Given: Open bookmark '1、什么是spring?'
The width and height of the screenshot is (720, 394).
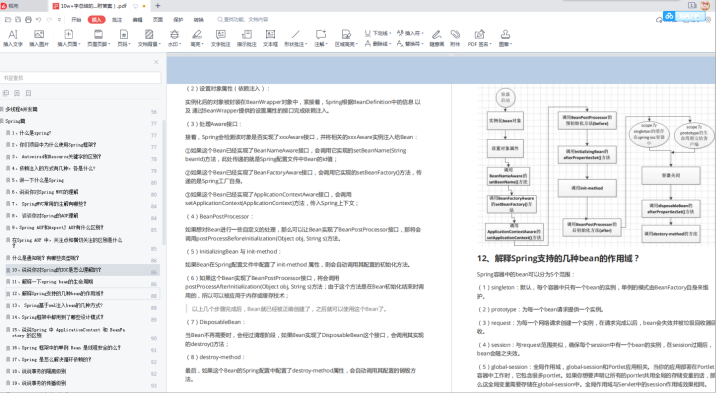Looking at the screenshot, I should pos(31,133).
